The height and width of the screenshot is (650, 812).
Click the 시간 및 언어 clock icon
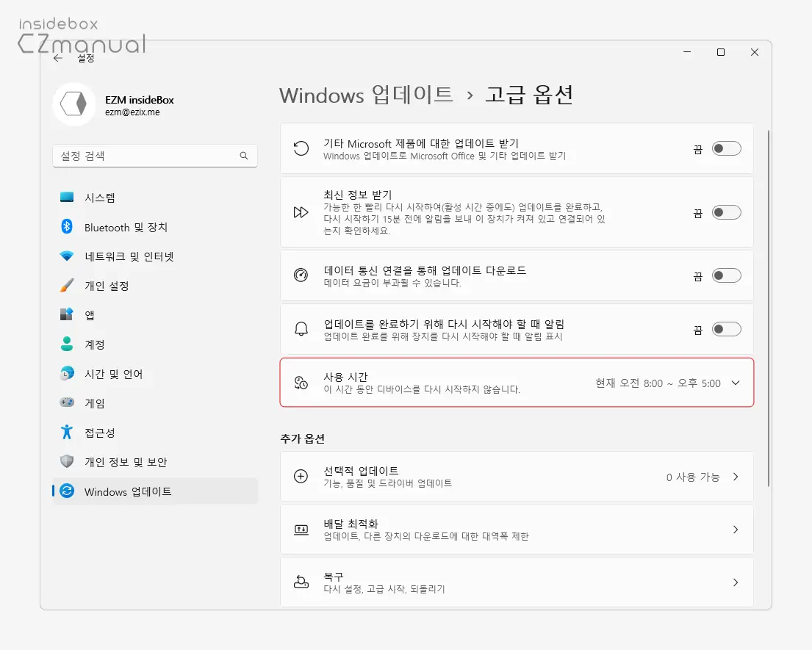[67, 373]
